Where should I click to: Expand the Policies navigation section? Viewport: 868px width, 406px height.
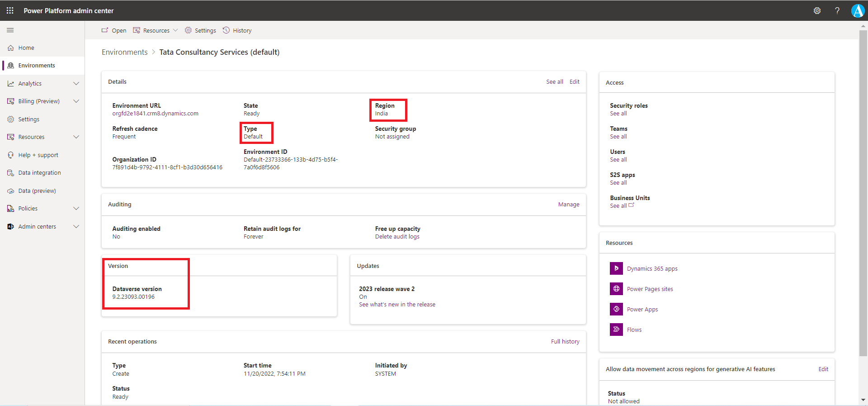coord(76,209)
